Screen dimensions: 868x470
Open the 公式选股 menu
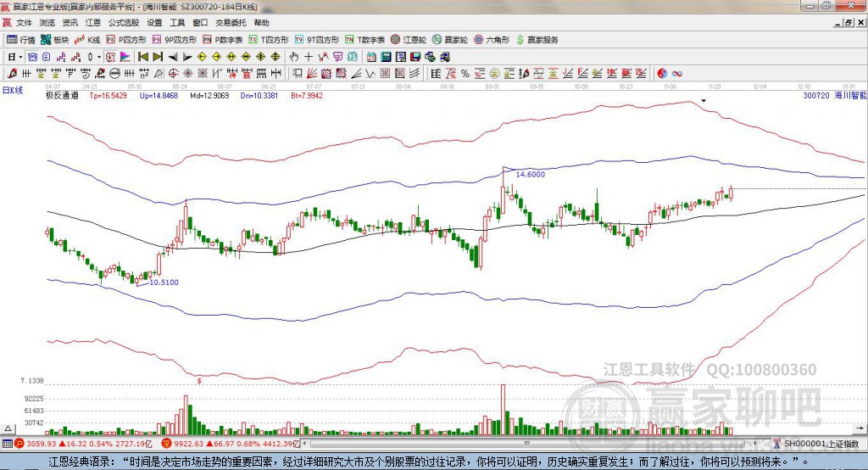coord(124,23)
